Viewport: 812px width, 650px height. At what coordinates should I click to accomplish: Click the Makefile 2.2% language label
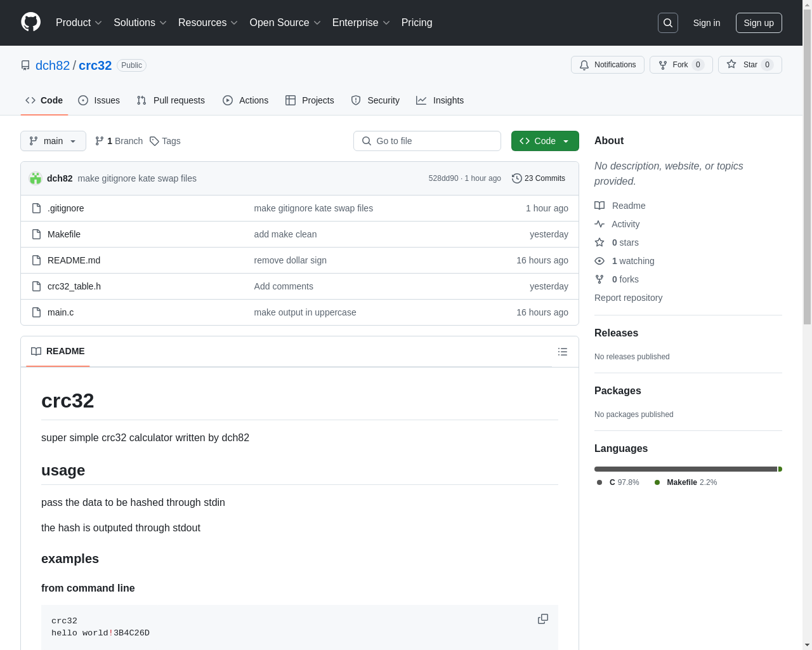point(686,482)
